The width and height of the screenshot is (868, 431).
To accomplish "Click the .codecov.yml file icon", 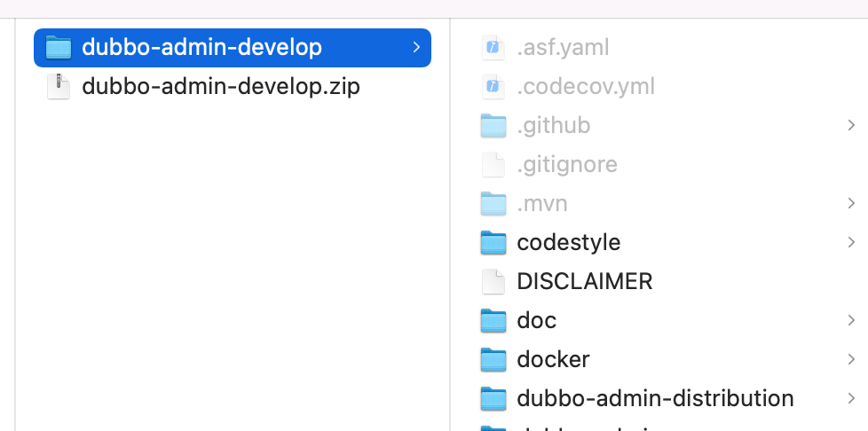I will click(x=493, y=87).
